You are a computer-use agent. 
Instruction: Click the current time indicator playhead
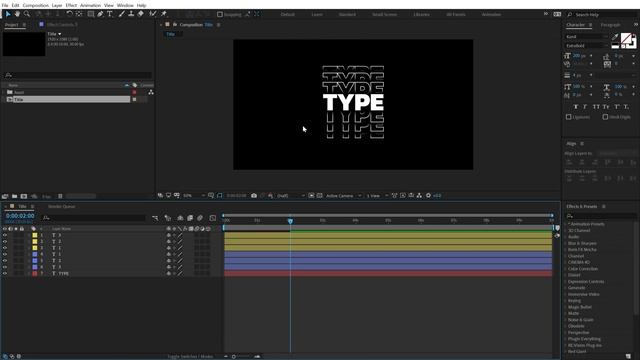(290, 221)
